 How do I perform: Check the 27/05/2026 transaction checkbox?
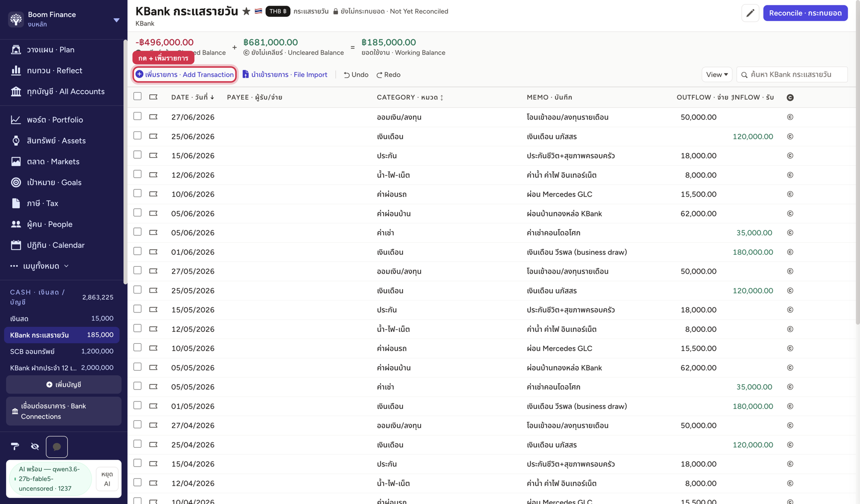coord(137,270)
